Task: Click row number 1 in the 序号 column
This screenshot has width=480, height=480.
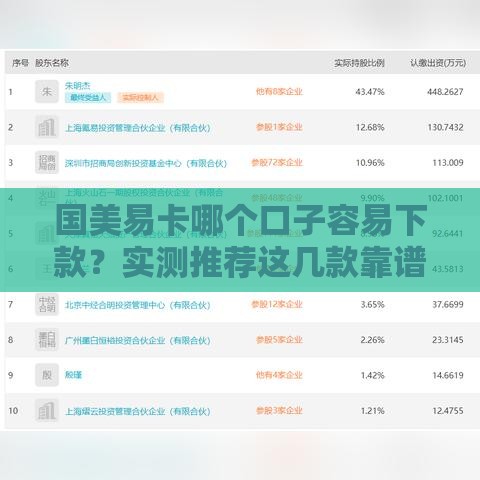Action: pyautogui.click(x=10, y=92)
